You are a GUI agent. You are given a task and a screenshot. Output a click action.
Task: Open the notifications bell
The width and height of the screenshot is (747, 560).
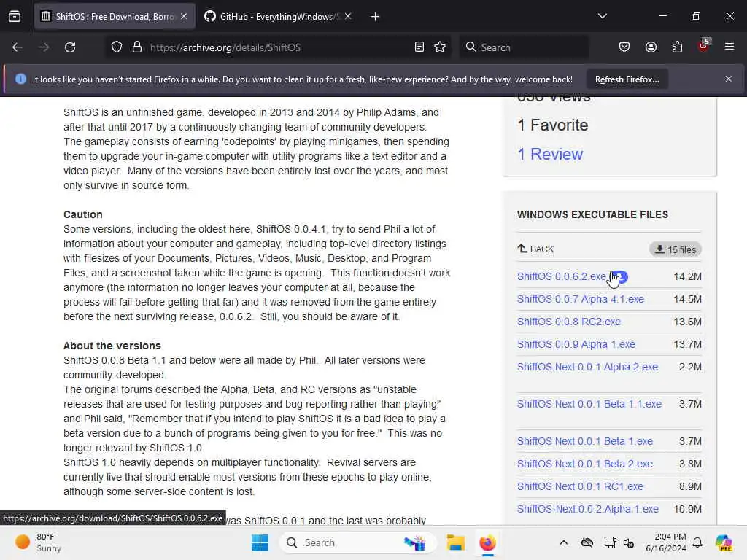pos(697,542)
